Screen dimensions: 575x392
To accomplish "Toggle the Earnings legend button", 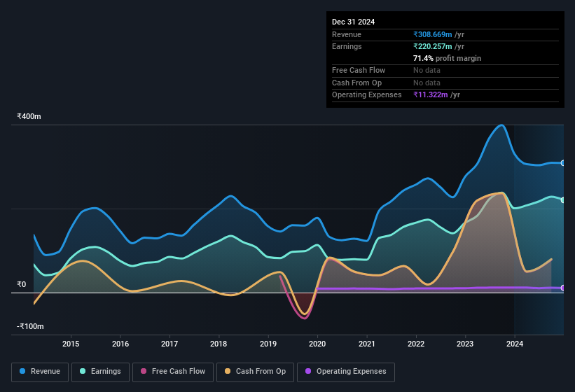I will (x=100, y=372).
